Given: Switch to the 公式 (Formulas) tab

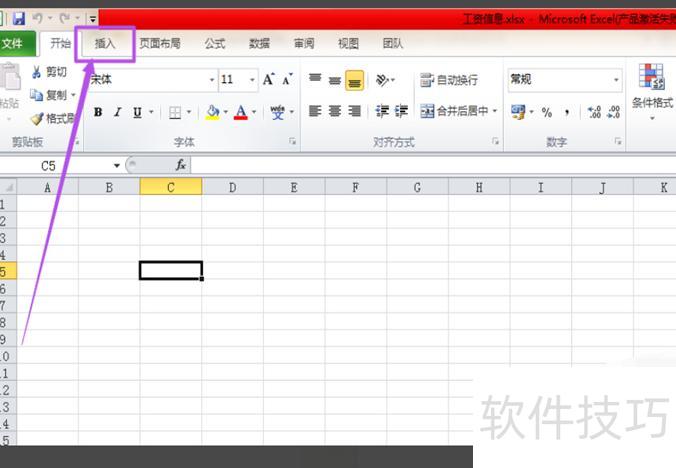Looking at the screenshot, I should [215, 44].
